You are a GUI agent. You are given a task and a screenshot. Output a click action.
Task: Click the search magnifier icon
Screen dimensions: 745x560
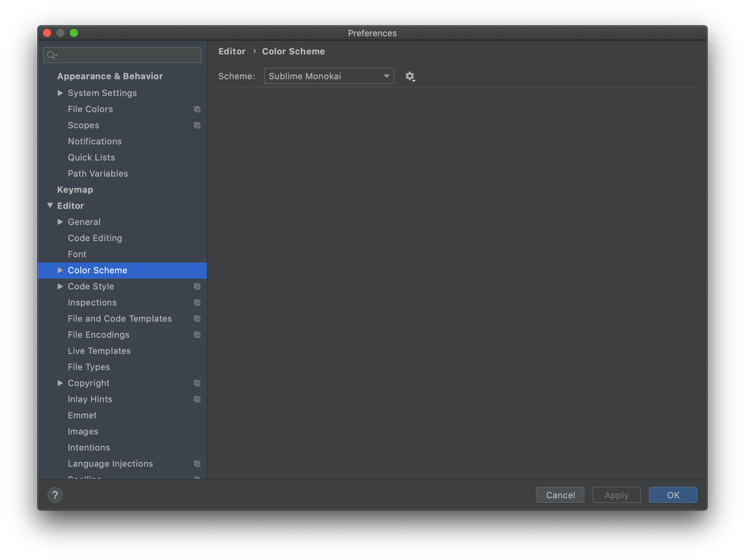(51, 55)
